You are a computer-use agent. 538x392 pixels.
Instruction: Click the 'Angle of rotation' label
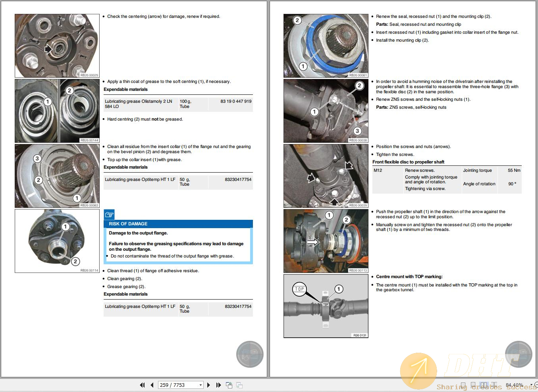pos(479,184)
